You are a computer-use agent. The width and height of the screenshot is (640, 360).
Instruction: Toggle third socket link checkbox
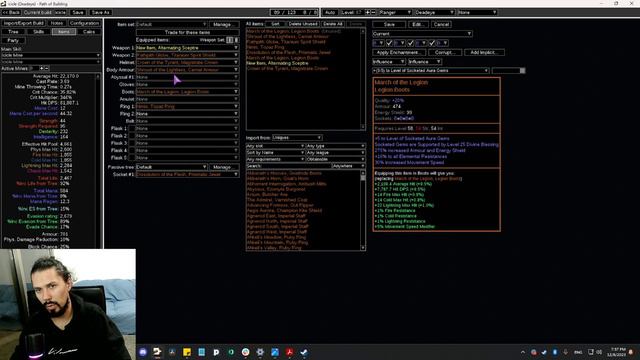432,43
